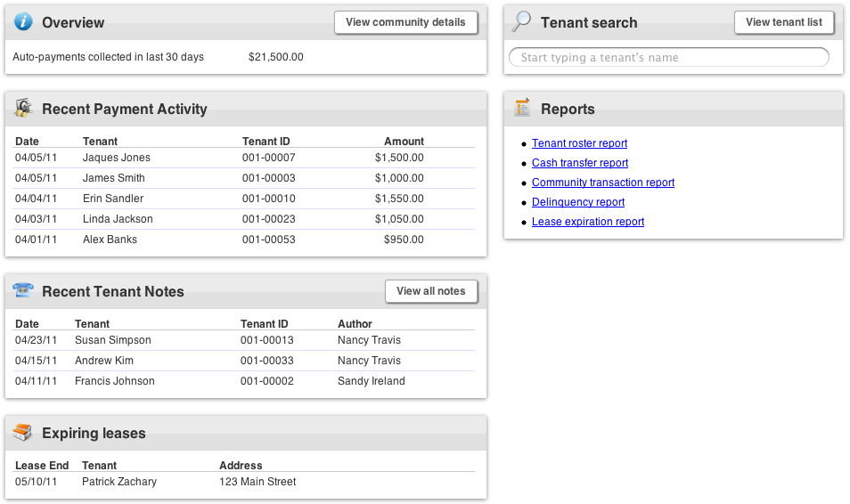
Task: Click the Address column header
Action: (x=241, y=466)
